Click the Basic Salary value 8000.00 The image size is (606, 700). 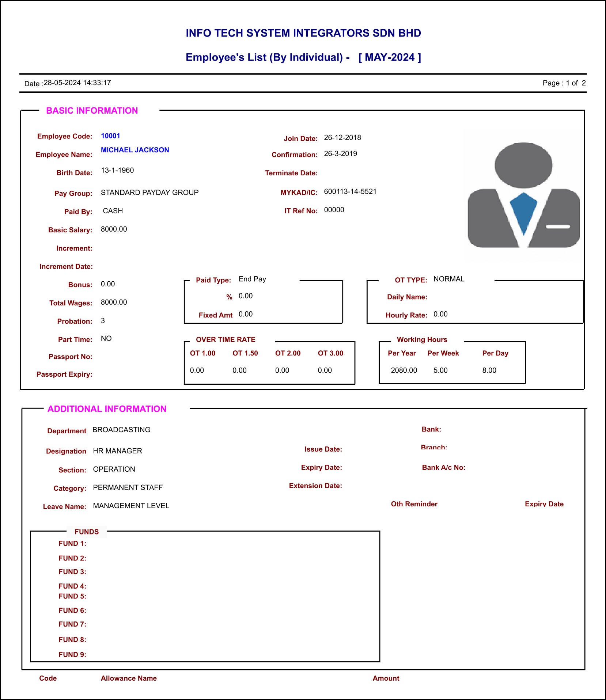(x=114, y=229)
